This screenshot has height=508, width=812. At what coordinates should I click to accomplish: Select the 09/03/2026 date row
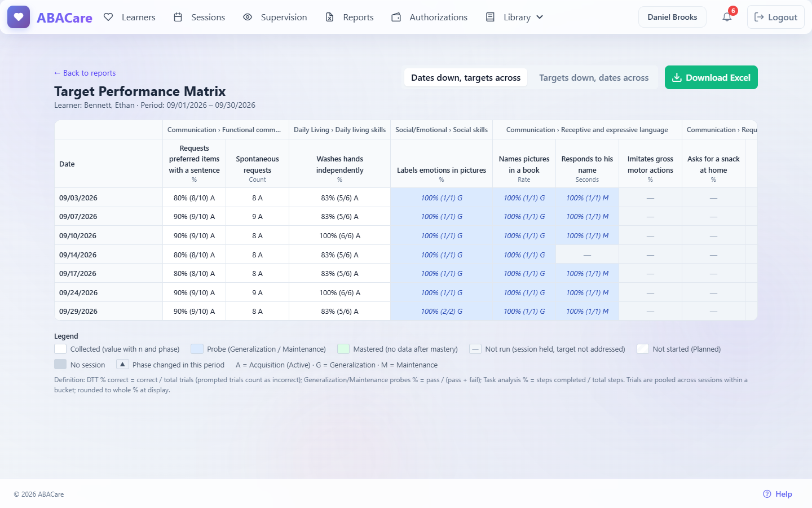tap(405, 198)
